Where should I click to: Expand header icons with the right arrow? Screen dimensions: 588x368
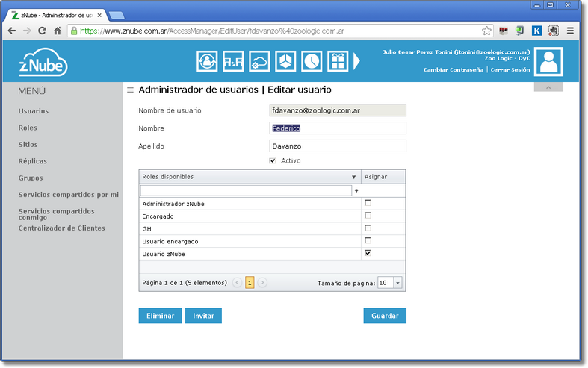tap(357, 61)
